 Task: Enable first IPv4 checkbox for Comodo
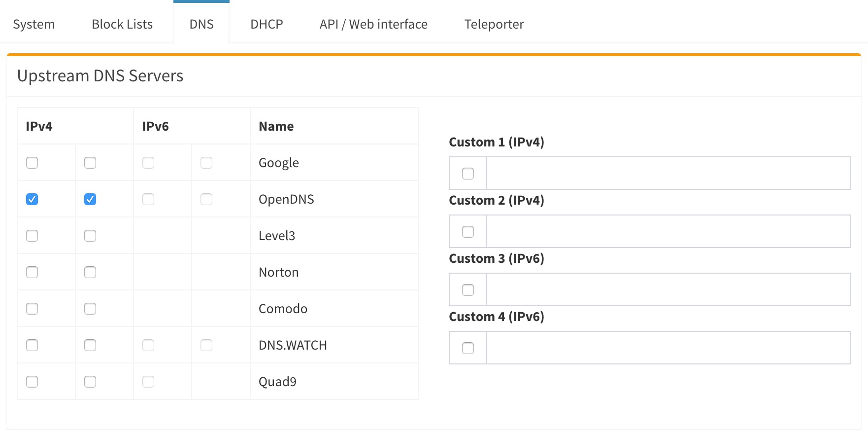(32, 309)
